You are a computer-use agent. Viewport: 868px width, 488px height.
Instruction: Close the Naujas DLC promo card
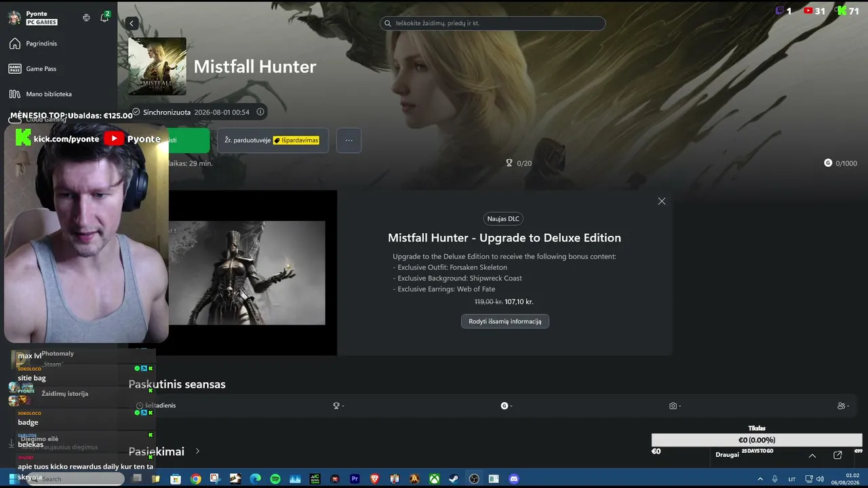tap(662, 201)
